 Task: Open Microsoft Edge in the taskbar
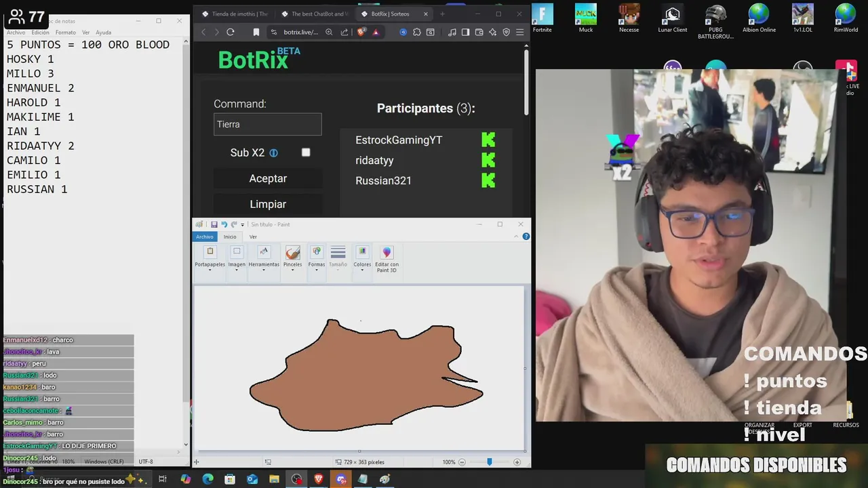tap(208, 479)
